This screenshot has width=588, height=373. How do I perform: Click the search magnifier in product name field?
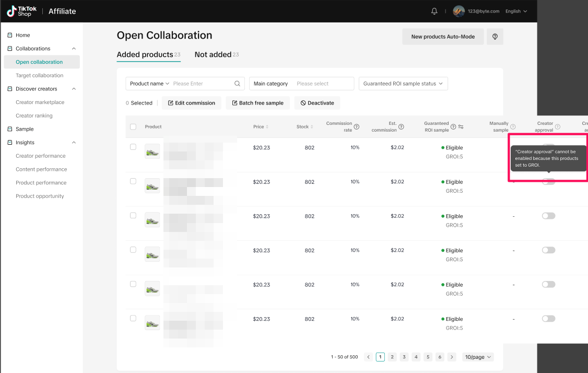pyautogui.click(x=237, y=84)
